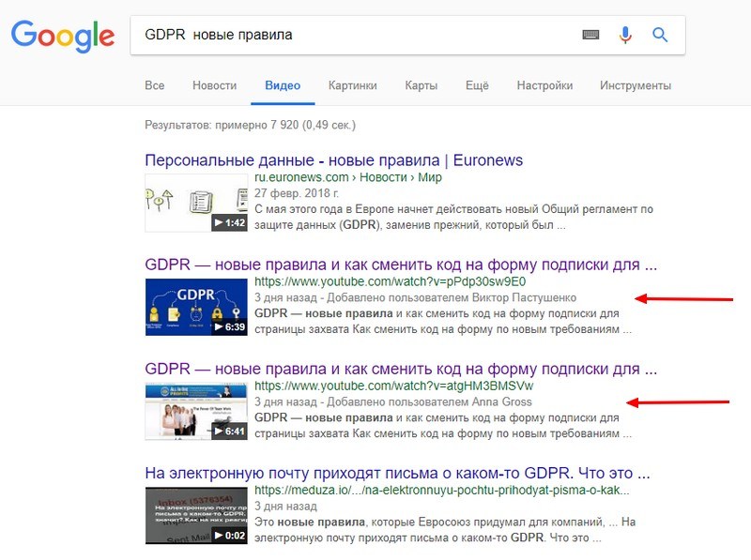Open the GDPR video thumbnail 6:39
The width and height of the screenshot is (751, 560).
pos(196,307)
